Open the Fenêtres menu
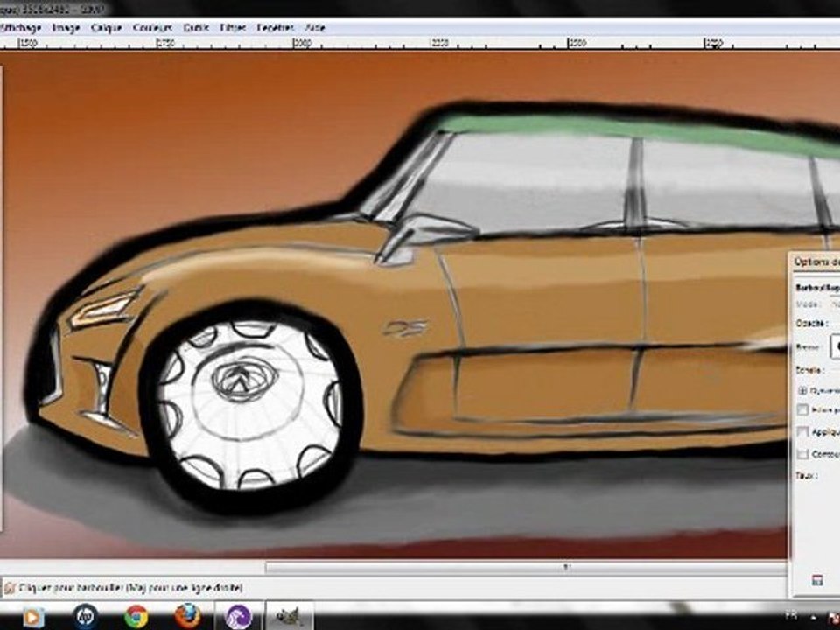The image size is (840, 630). (276, 27)
